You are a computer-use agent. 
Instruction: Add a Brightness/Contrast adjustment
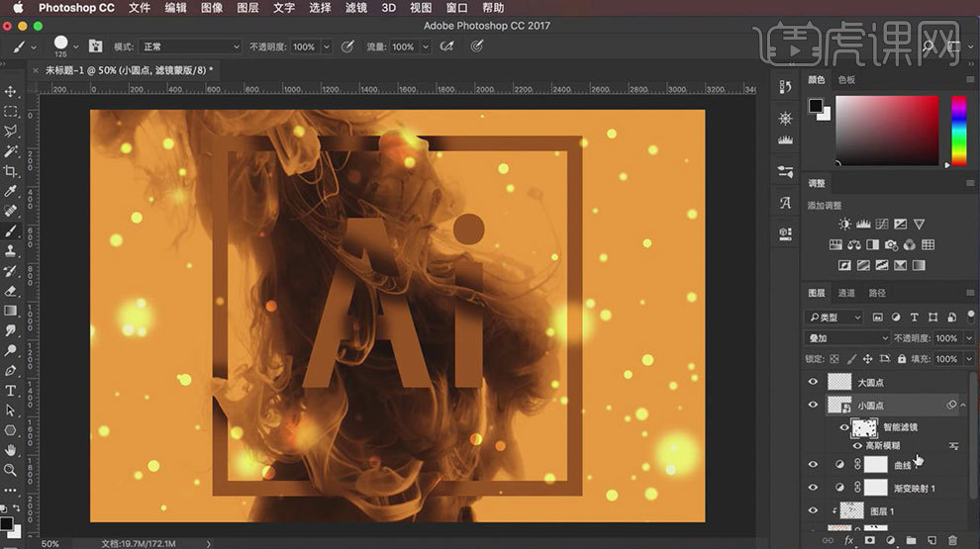pyautogui.click(x=844, y=225)
